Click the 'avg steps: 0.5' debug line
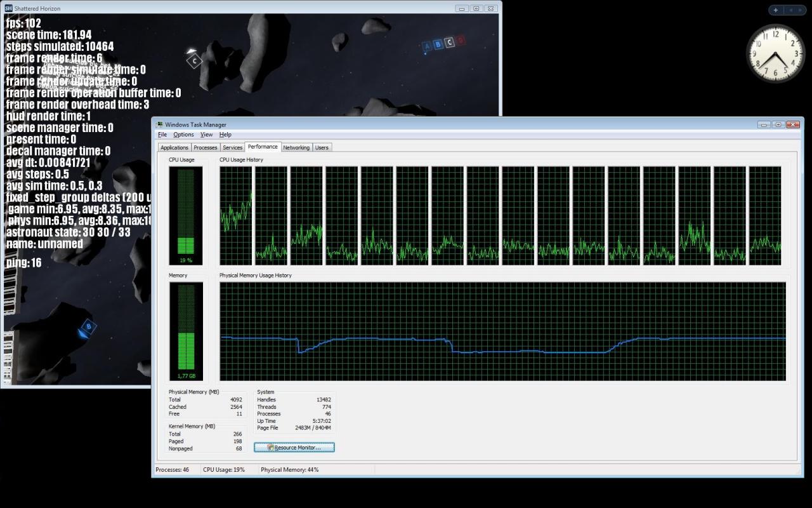Image resolution: width=812 pixels, height=508 pixels. click(x=37, y=174)
